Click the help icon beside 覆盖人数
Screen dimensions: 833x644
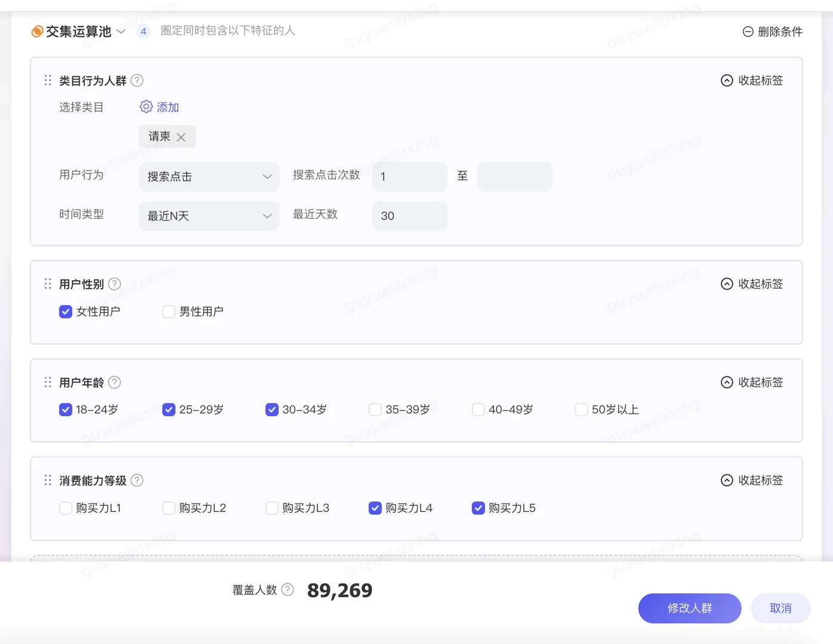click(287, 589)
